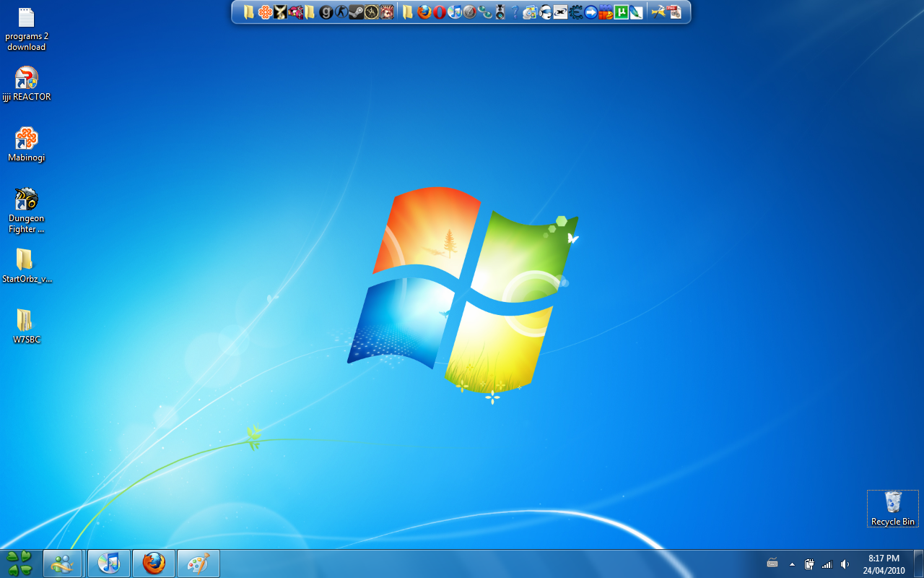Open the clock showing 8:17 PM

pyautogui.click(x=884, y=564)
